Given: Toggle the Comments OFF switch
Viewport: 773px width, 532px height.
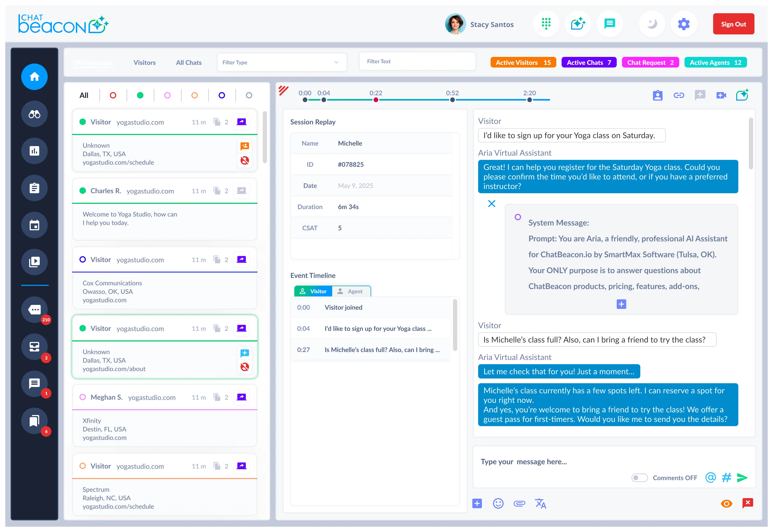Looking at the screenshot, I should click(x=639, y=478).
